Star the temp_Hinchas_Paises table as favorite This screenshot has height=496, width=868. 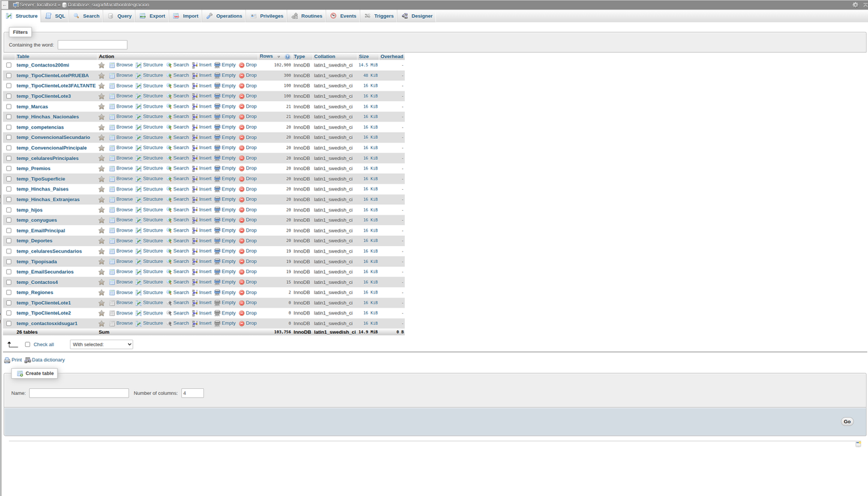[x=102, y=188]
